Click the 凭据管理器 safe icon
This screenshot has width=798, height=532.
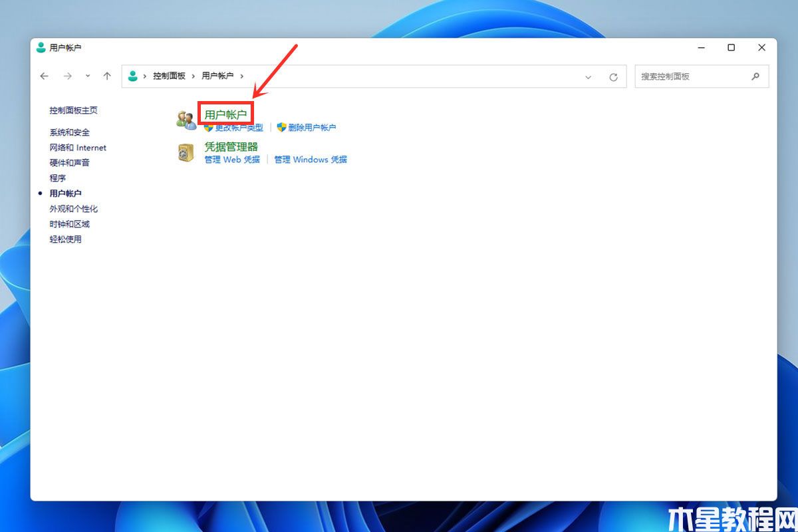click(x=186, y=153)
